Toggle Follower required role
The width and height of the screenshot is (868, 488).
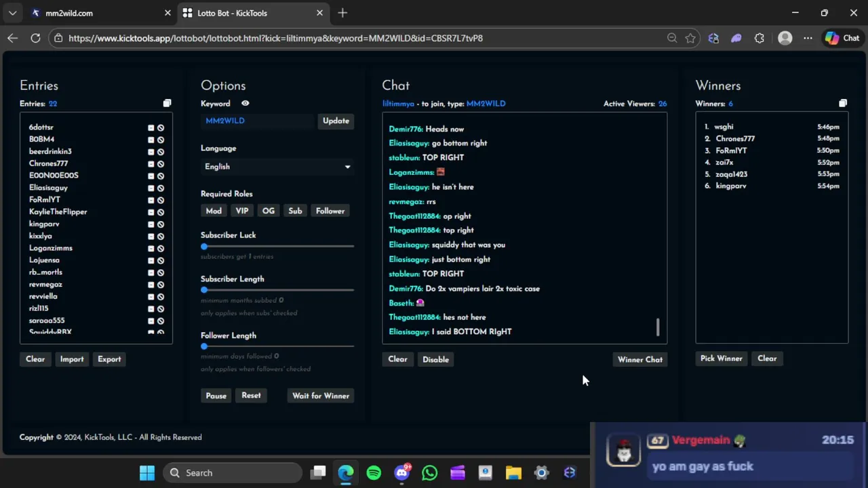(330, 211)
